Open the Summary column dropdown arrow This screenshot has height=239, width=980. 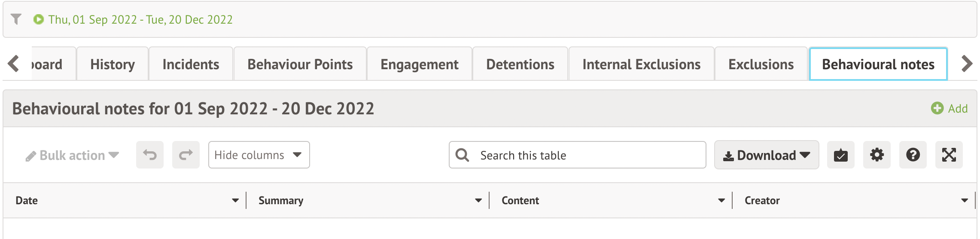coord(478,200)
